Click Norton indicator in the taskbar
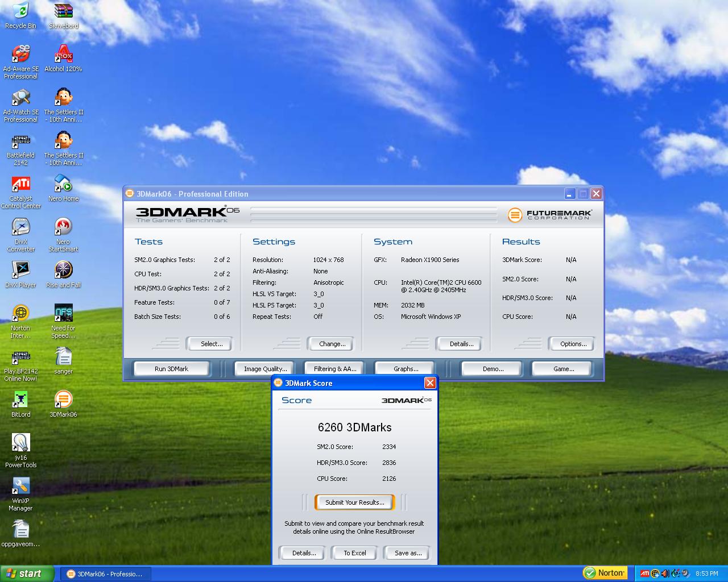Screen dimensions: 728x582 605,573
